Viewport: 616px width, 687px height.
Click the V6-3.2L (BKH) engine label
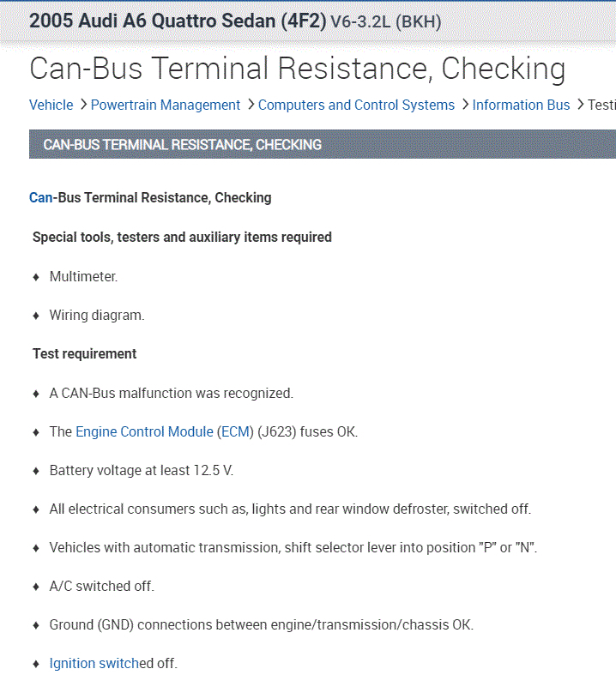coord(385,21)
